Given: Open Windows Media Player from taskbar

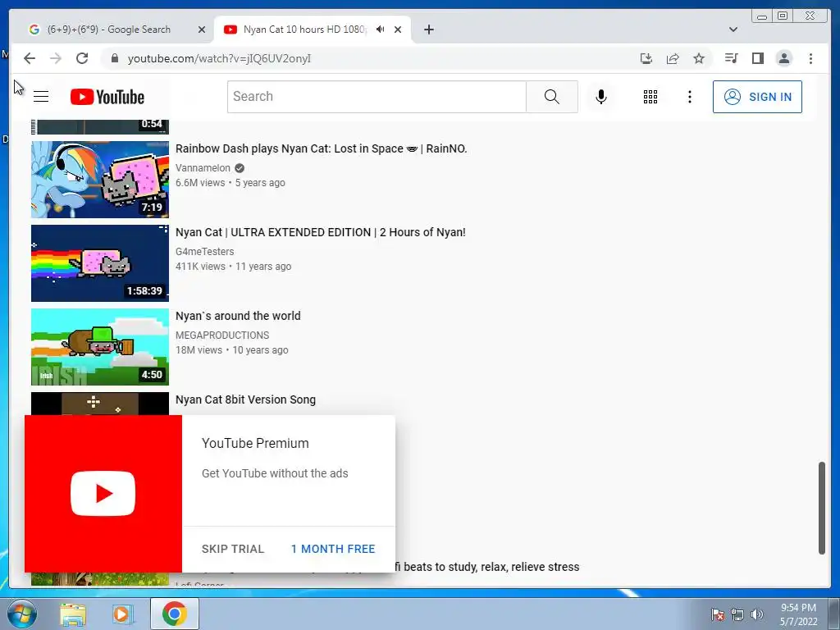Looking at the screenshot, I should 121,614.
